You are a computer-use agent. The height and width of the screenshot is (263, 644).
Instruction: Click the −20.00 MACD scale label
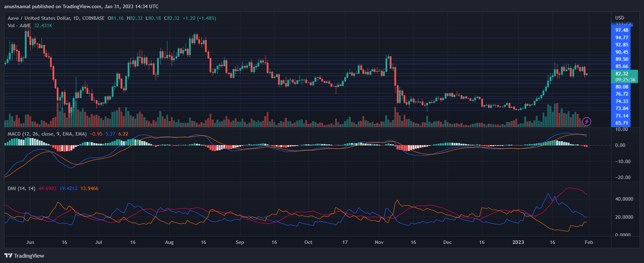622,177
